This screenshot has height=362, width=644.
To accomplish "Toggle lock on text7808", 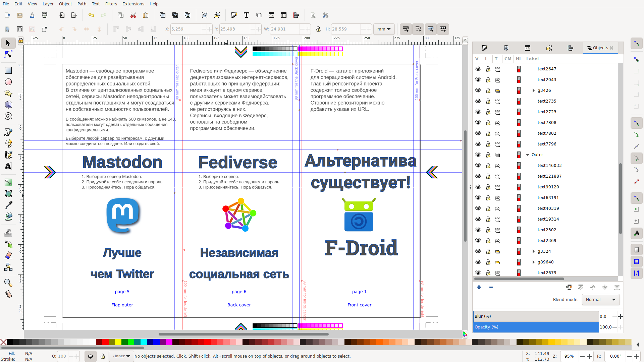I will click(x=488, y=122).
